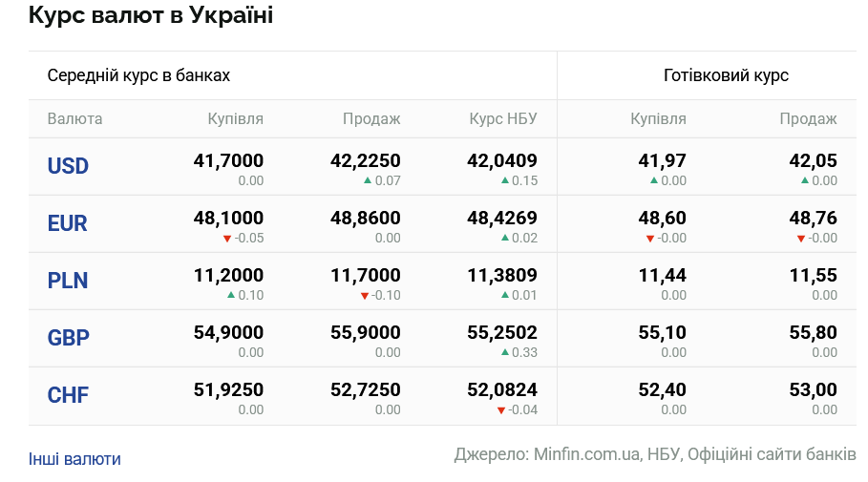Open the GBP currency link
868x482 pixels.
point(68,338)
